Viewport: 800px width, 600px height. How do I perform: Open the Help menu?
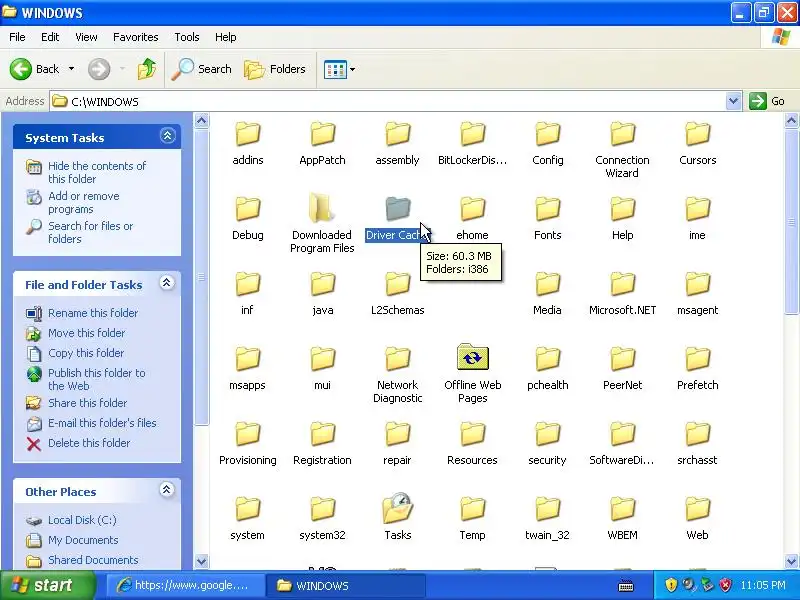tap(226, 37)
